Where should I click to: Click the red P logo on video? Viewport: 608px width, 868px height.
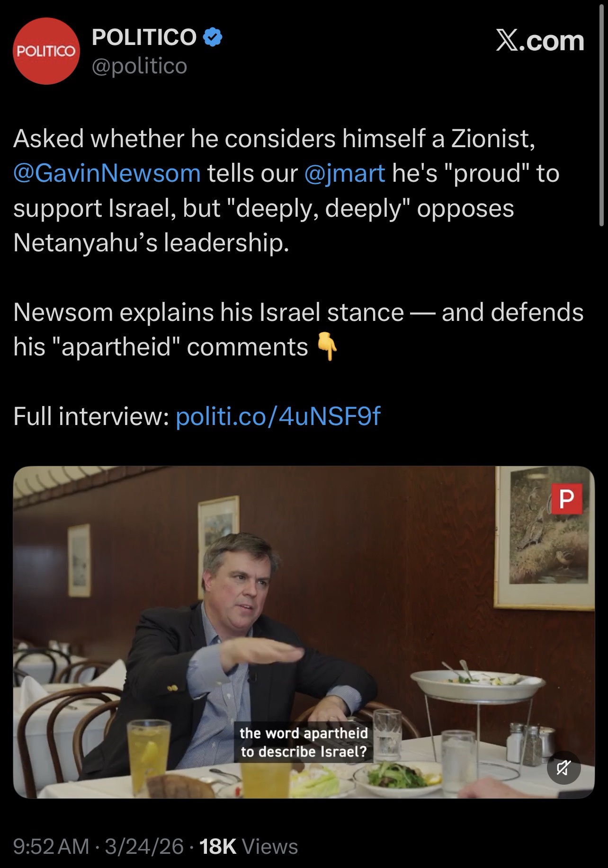(x=566, y=499)
